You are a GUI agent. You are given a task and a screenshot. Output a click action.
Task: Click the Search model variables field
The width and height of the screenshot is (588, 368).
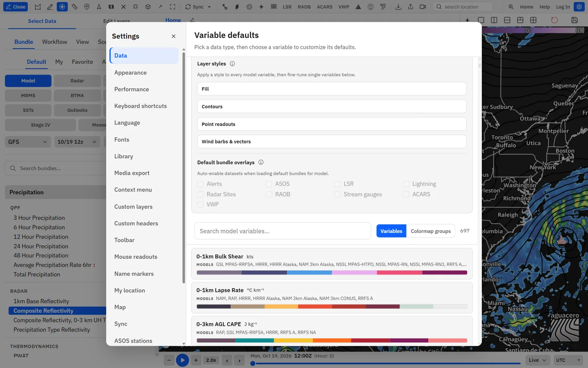pyautogui.click(x=283, y=231)
